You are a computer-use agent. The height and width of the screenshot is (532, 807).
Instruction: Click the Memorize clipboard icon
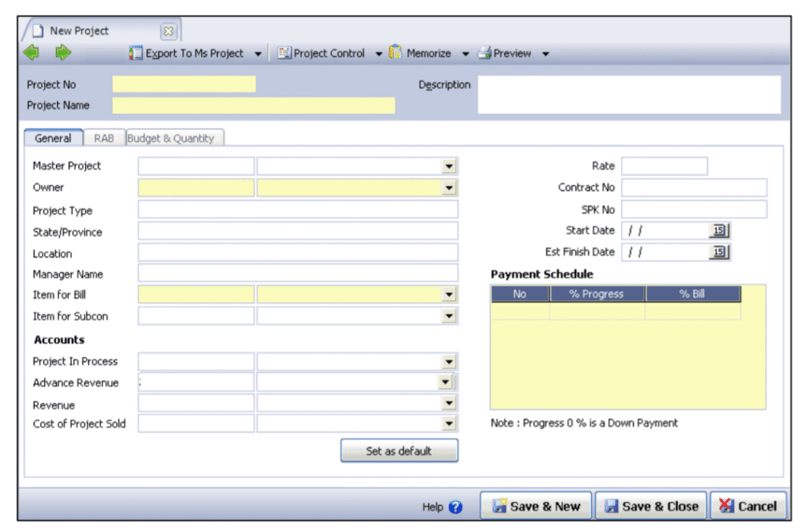(x=396, y=53)
